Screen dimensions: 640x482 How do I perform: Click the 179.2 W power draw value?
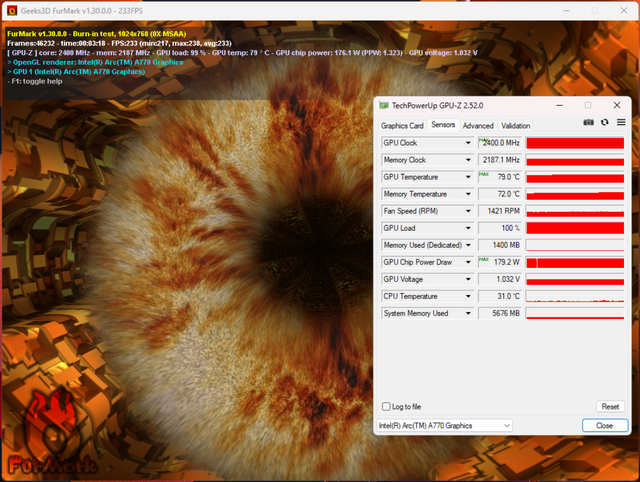[x=500, y=262]
